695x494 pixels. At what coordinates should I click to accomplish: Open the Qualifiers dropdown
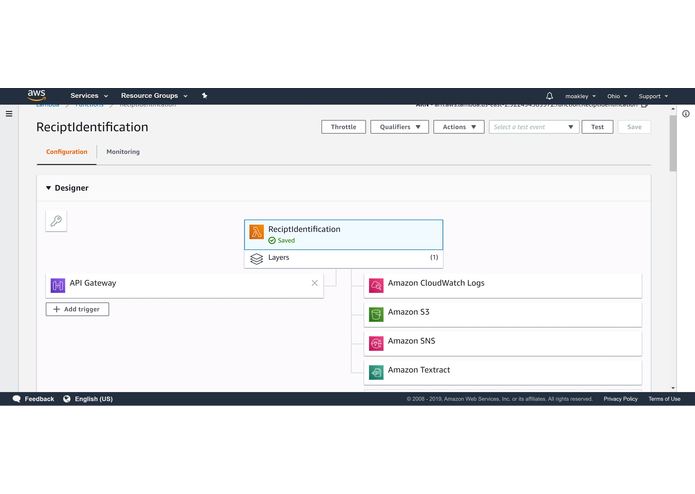(x=399, y=127)
